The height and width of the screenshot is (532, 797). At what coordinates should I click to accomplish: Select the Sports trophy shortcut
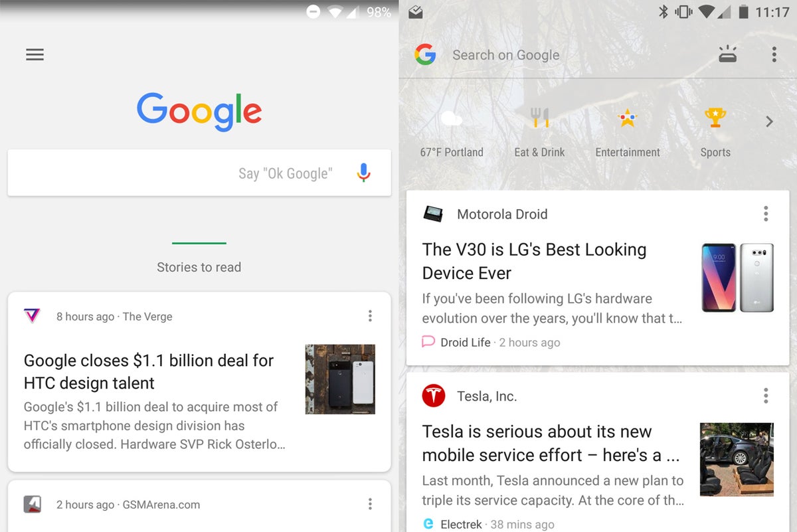pyautogui.click(x=715, y=133)
